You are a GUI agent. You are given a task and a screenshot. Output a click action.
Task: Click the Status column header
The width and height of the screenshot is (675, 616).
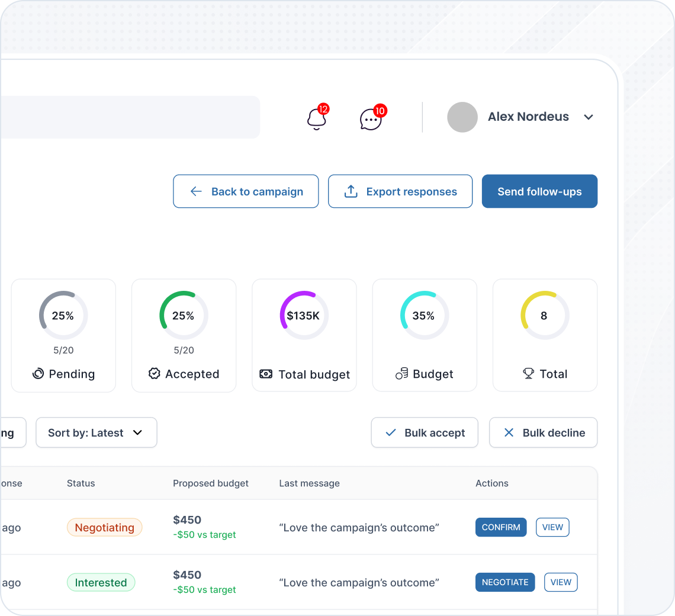(x=81, y=483)
